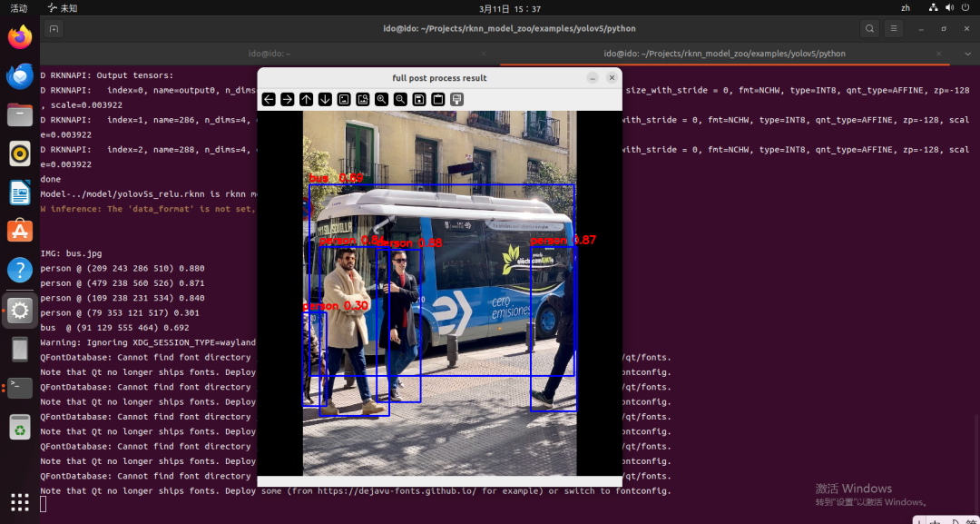
Task: Open a new terminal tab button
Action: coord(54,29)
